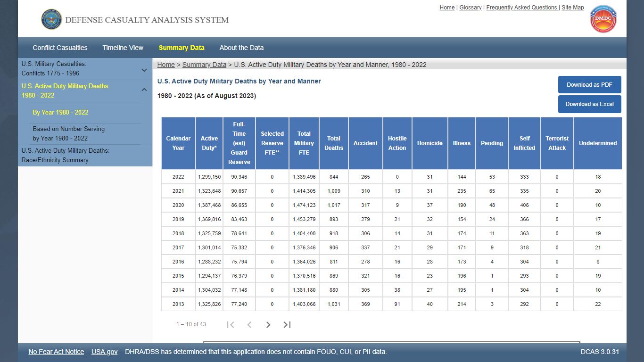Screen dimensions: 644x362
Task: Click the Calendar Year column header
Action: pyautogui.click(x=178, y=143)
